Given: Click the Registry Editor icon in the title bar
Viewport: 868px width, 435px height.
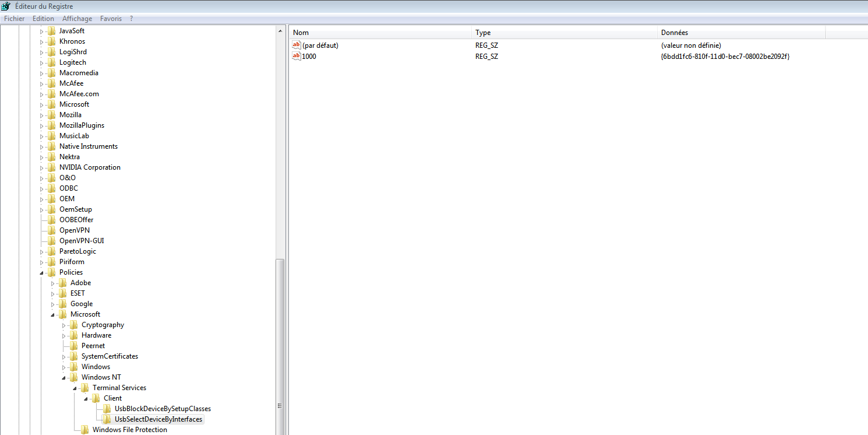Looking at the screenshot, I should (6, 6).
